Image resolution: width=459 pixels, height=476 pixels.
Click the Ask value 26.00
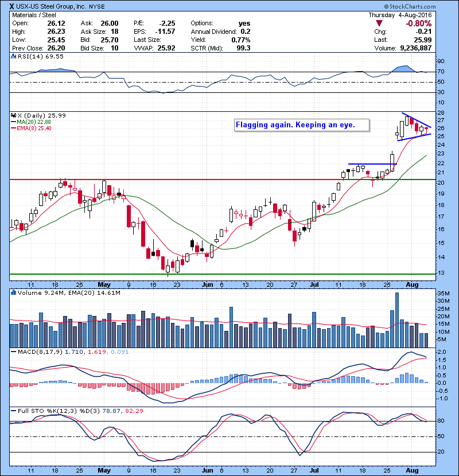(x=110, y=24)
